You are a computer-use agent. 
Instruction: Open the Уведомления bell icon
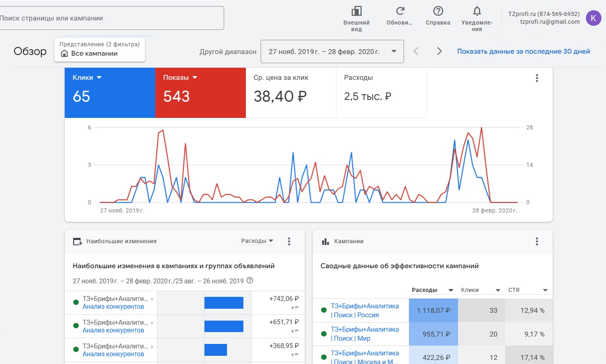(x=477, y=11)
